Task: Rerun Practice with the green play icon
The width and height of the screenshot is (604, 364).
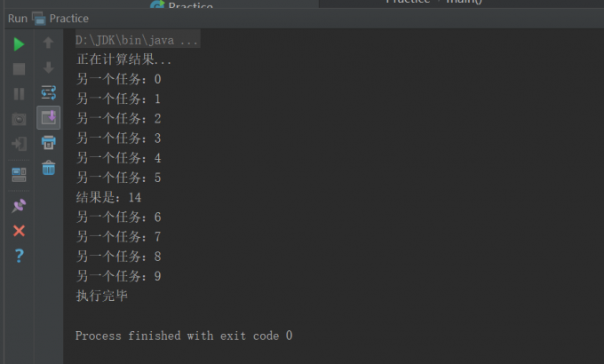Action: [19, 44]
